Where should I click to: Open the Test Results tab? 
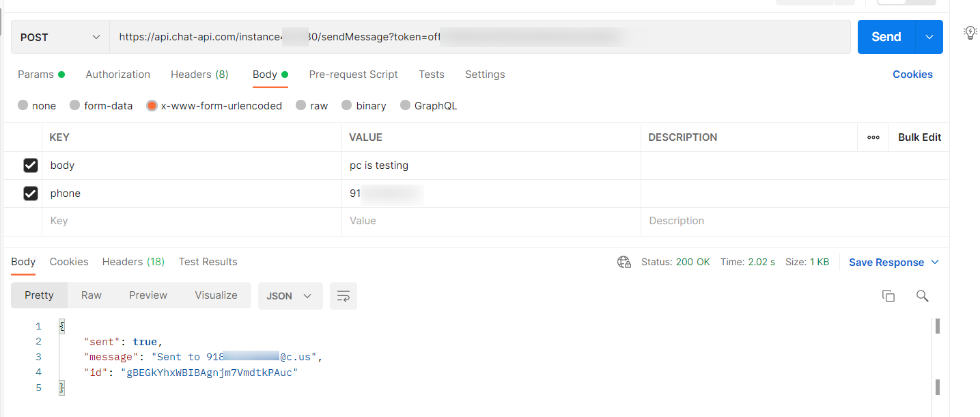pos(208,262)
